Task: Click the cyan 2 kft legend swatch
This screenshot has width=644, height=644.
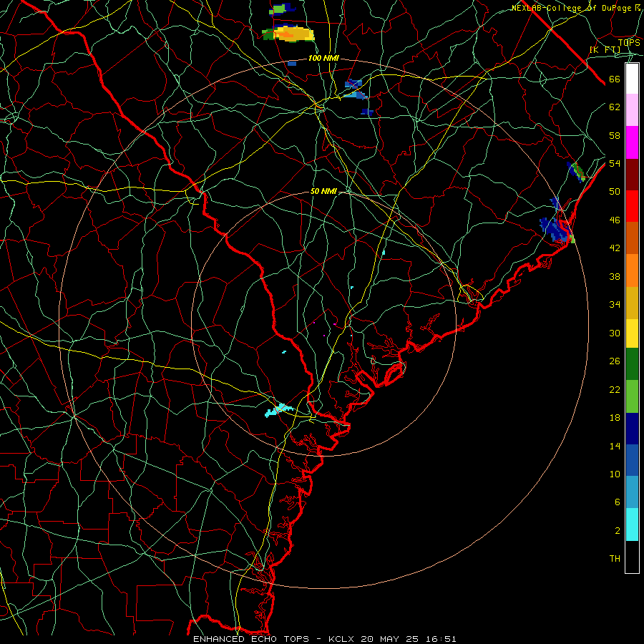Action: (x=632, y=525)
